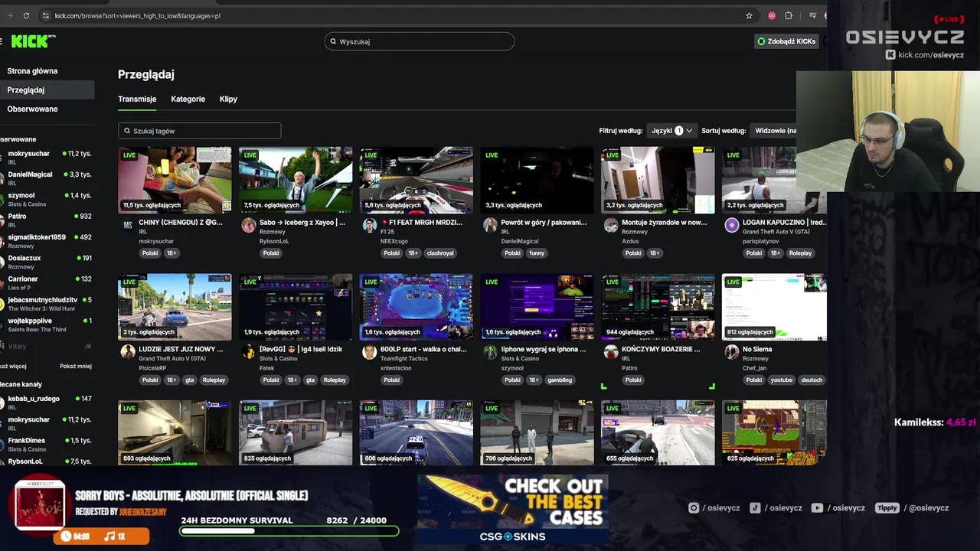Bookmark this page with the star icon
The width and height of the screenshot is (980, 551).
click(x=749, y=15)
